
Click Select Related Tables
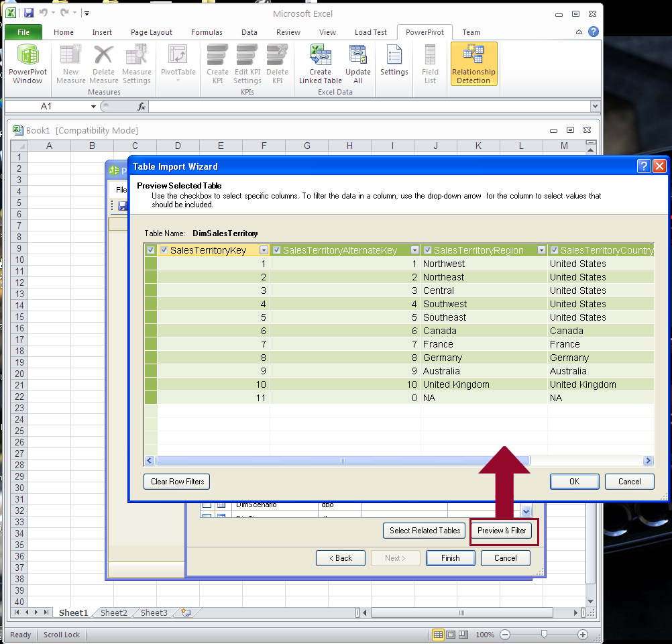pos(425,531)
